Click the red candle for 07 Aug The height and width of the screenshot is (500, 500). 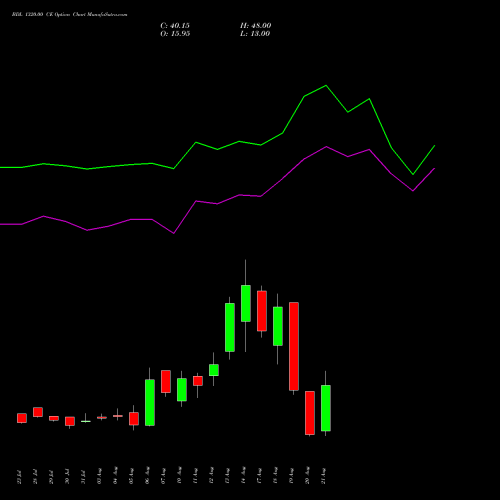coord(166,381)
